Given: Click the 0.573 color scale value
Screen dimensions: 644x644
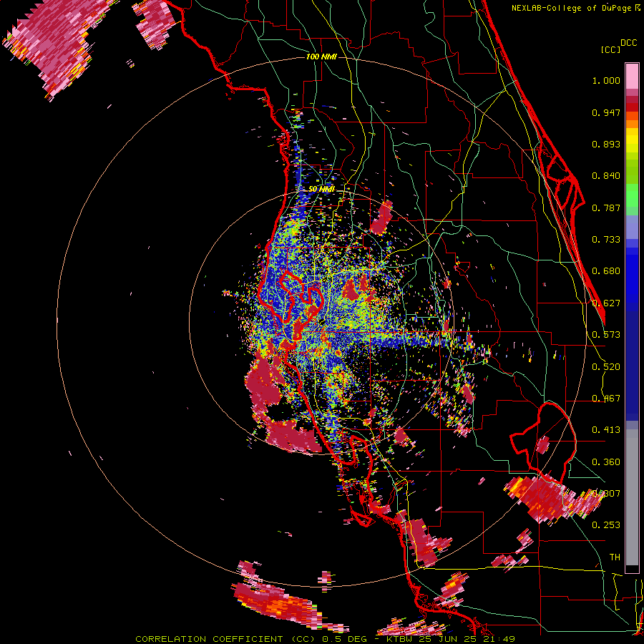Looking at the screenshot, I should (606, 335).
